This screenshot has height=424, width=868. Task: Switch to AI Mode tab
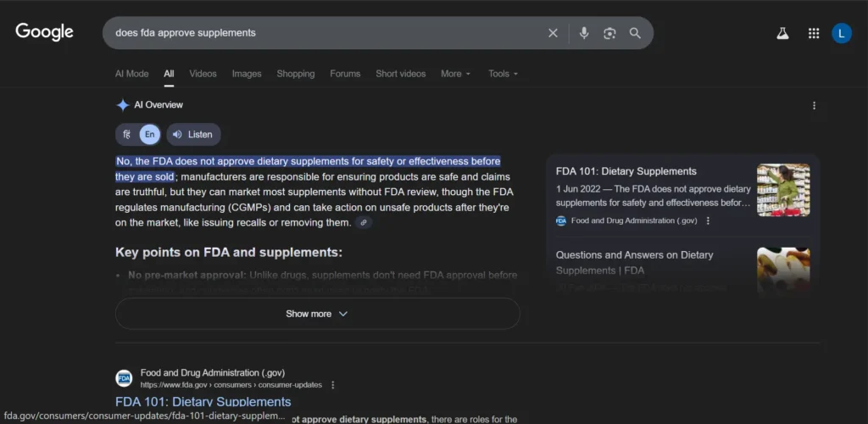click(131, 74)
